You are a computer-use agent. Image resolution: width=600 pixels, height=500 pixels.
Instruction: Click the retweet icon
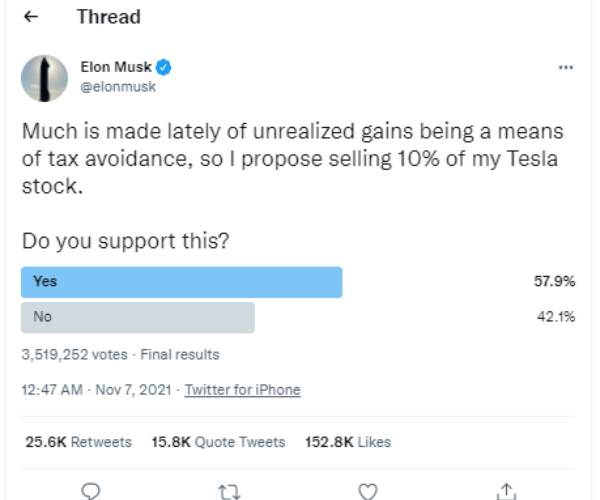[x=229, y=489]
